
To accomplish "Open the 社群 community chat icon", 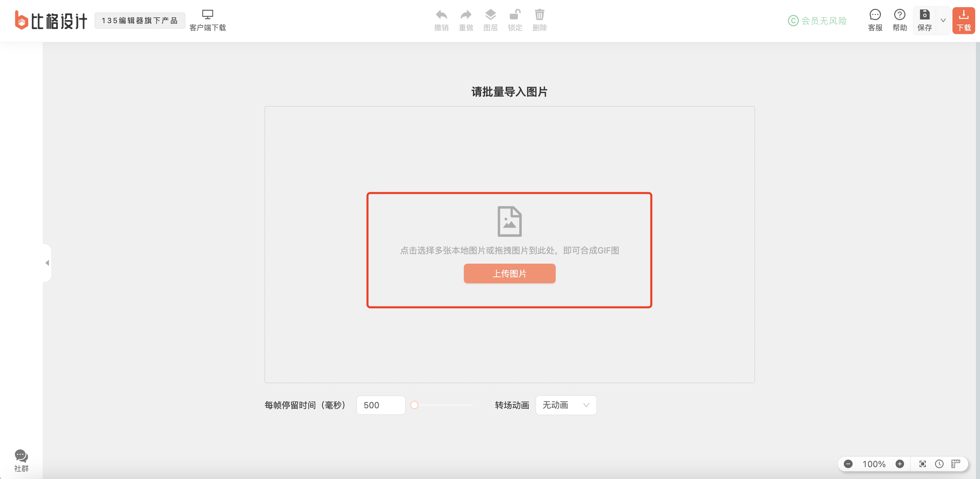I will (21, 460).
